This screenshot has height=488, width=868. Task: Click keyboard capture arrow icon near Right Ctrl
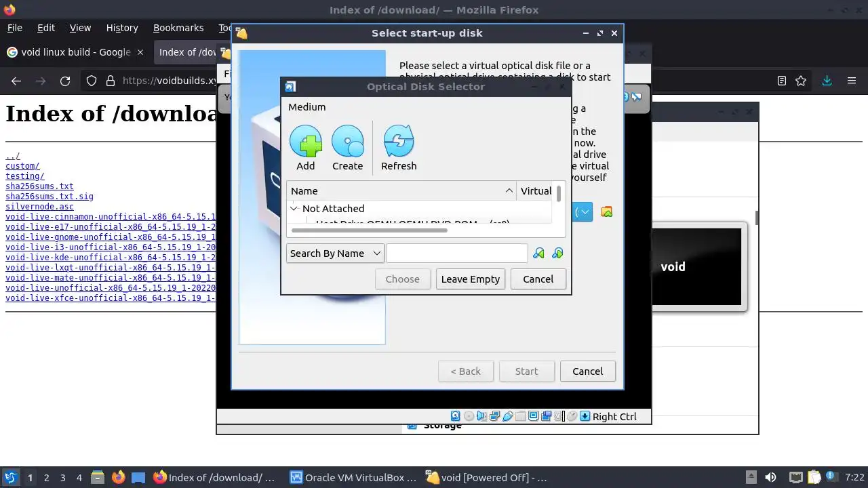(585, 416)
